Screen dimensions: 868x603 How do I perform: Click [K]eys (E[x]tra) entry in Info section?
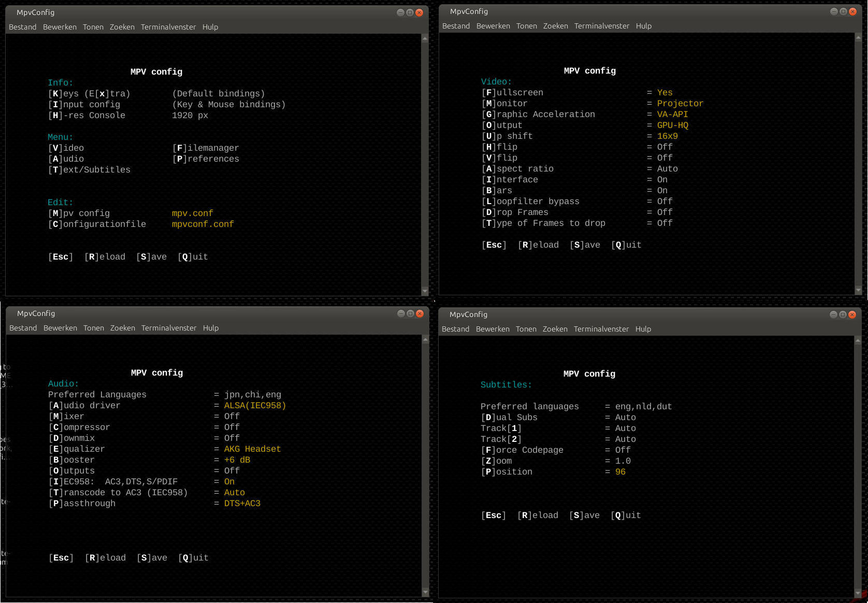coord(89,94)
